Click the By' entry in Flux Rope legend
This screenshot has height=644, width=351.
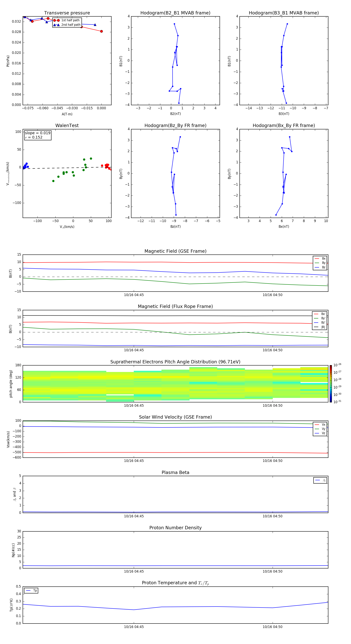coord(320,318)
